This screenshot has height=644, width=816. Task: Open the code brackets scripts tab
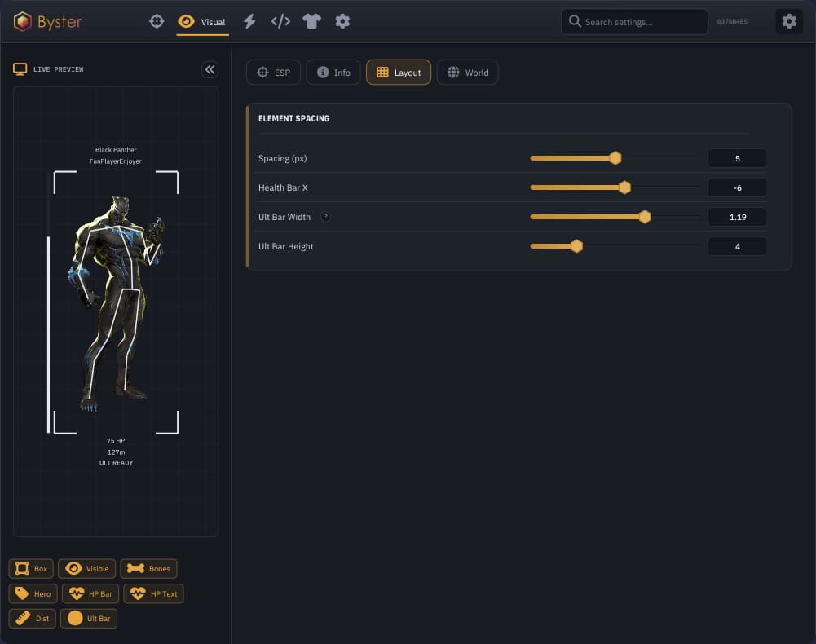[x=280, y=21]
